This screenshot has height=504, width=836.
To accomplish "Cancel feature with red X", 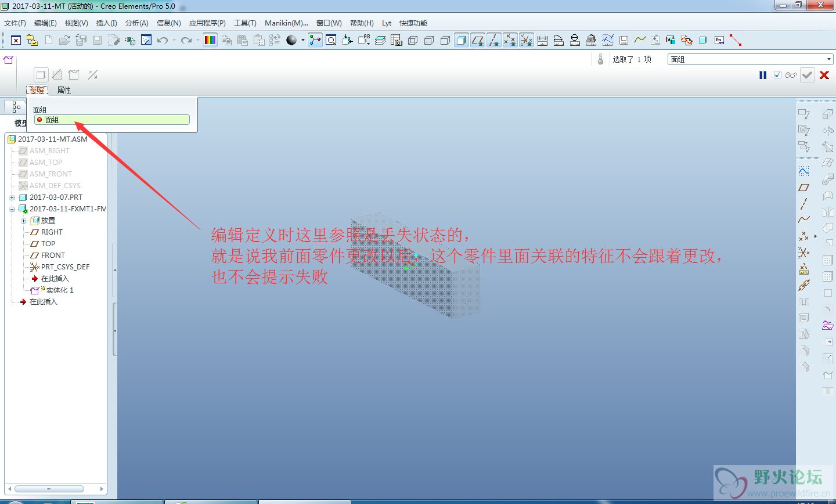I will pyautogui.click(x=824, y=75).
